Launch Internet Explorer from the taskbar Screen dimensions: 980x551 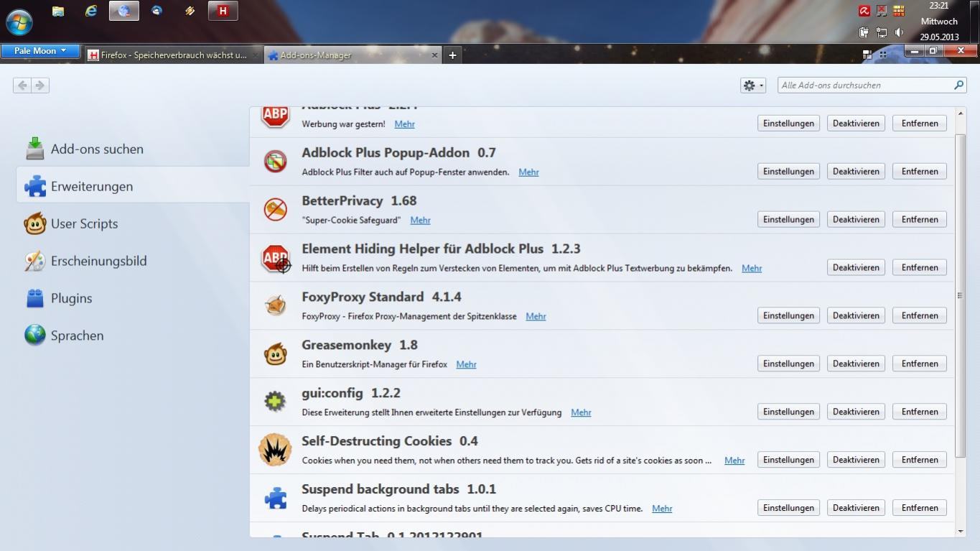(91, 11)
